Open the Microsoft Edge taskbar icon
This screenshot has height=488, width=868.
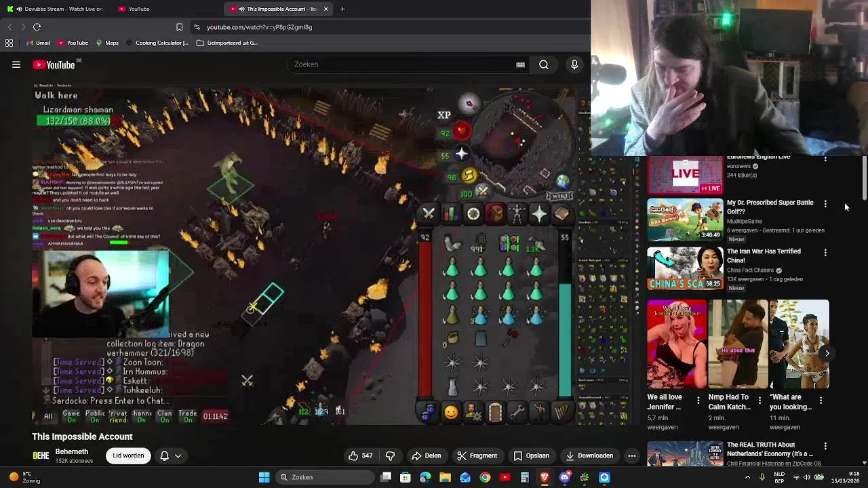click(x=425, y=477)
